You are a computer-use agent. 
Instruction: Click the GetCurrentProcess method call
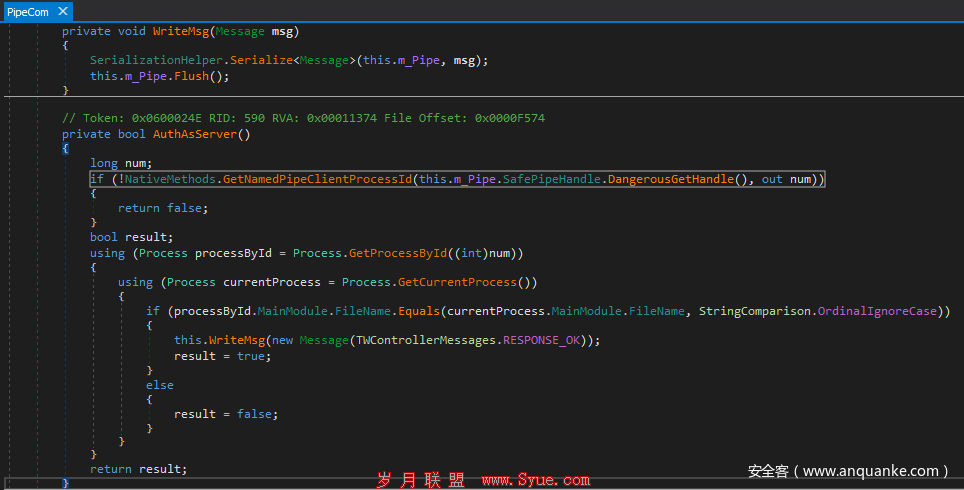(457, 282)
